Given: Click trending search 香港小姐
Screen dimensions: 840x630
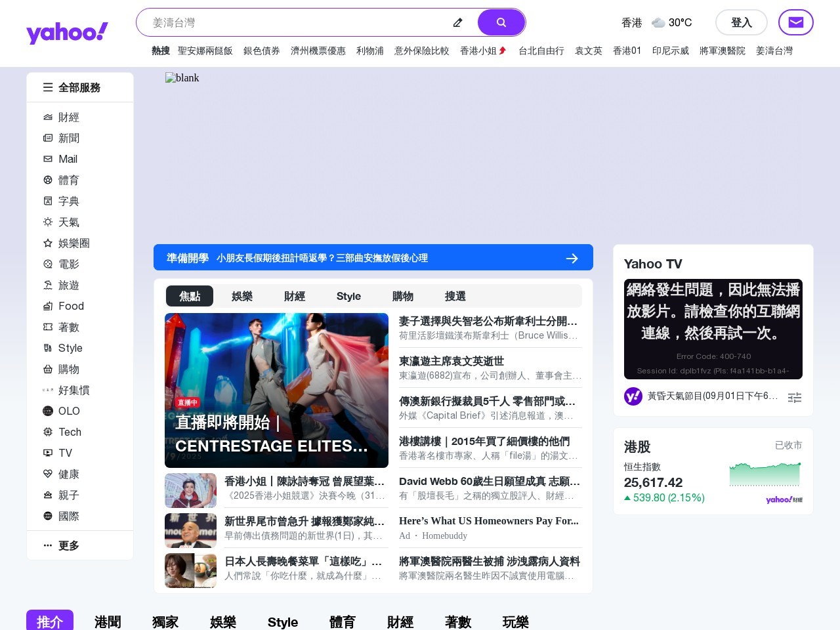Looking at the screenshot, I should click(x=478, y=51).
